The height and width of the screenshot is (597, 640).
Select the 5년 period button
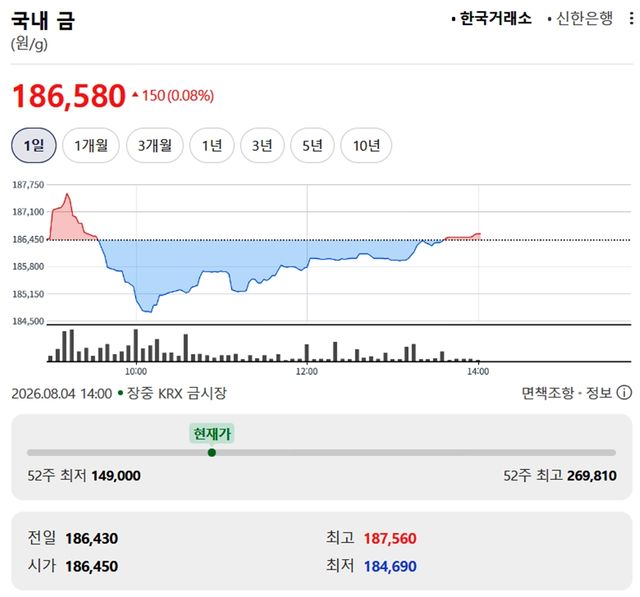click(312, 145)
